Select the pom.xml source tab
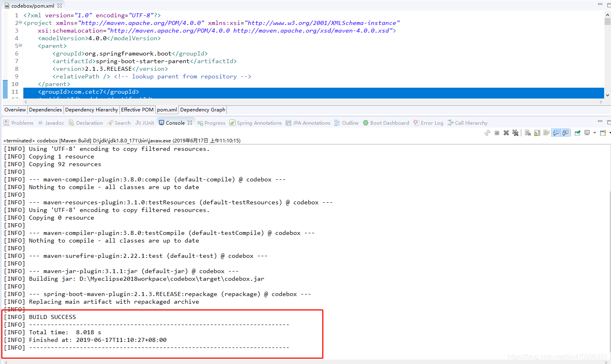611x364 pixels. (x=167, y=110)
